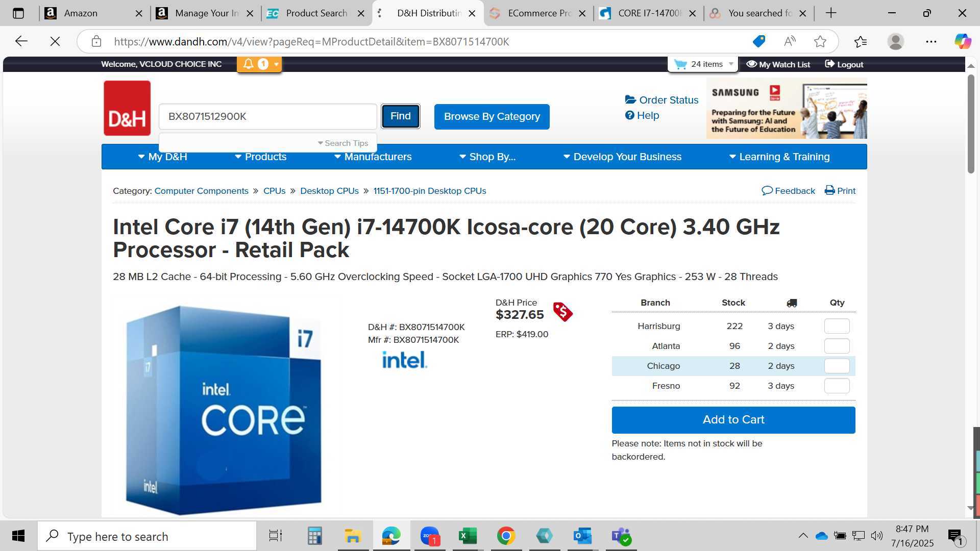
Task: Log out of D&H account
Action: coord(844,64)
